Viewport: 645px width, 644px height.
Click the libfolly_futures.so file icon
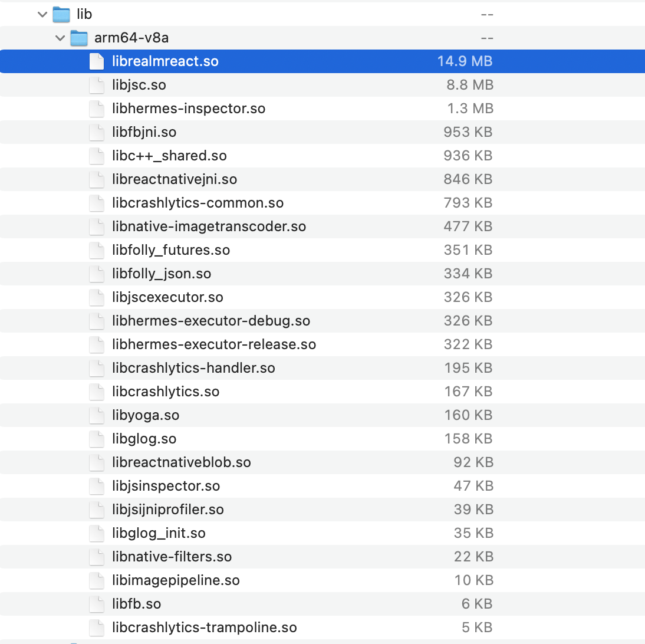pos(97,250)
